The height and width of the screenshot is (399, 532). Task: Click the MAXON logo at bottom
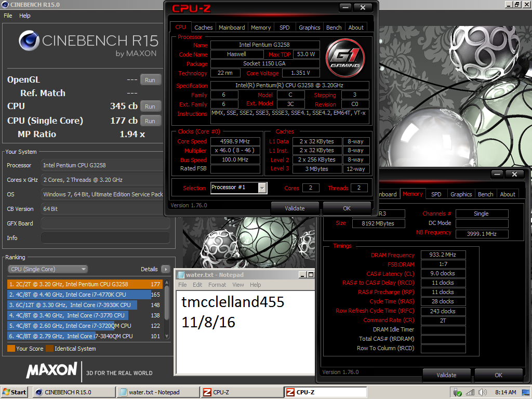click(x=52, y=370)
